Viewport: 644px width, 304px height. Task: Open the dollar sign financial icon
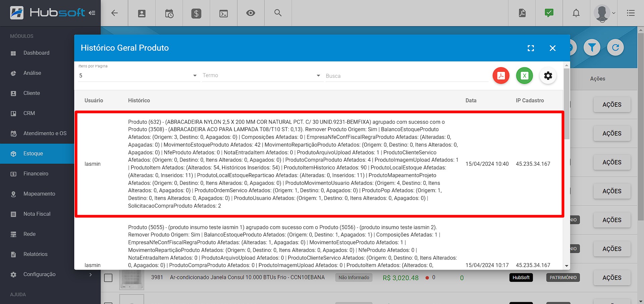[196, 13]
